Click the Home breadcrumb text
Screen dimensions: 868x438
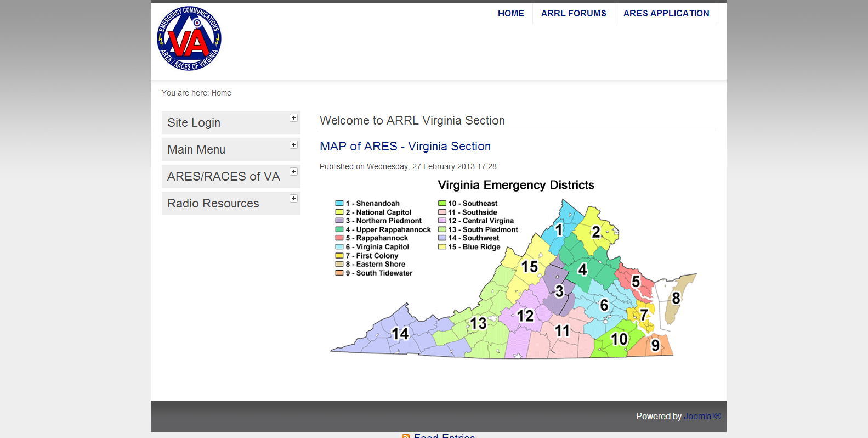[x=222, y=93]
